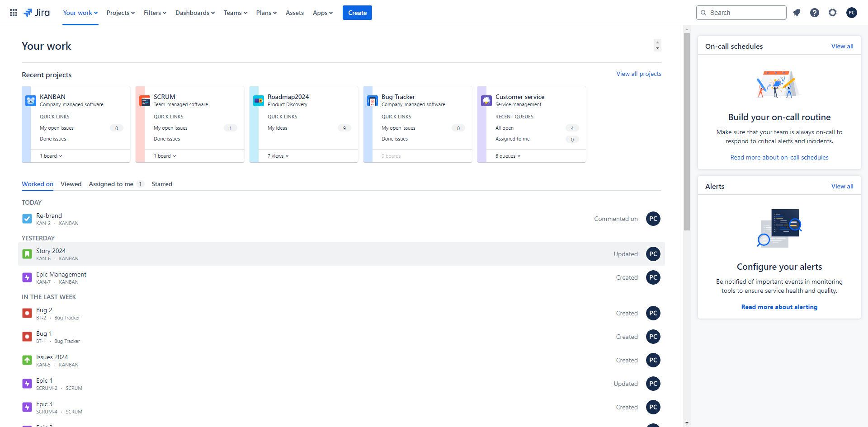
Task: Switch to the Assigned to me tab
Action: tap(111, 184)
